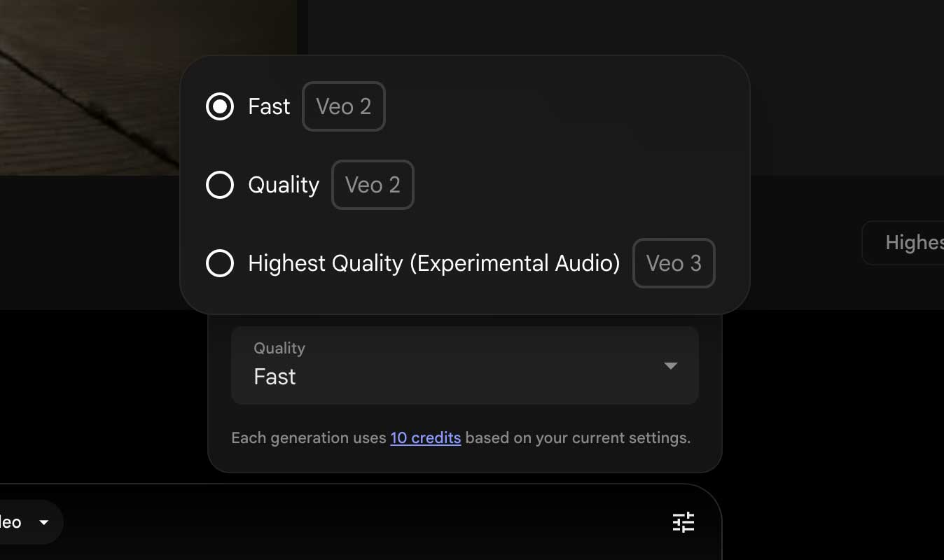
Task: Click the Veo 2 badge beside Quality option
Action: click(373, 185)
